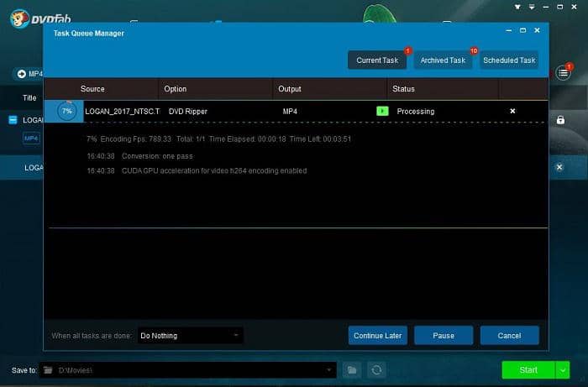The width and height of the screenshot is (588, 387).
Task: Toggle the LOGAN title checkbox in main window
Action: (x=13, y=120)
